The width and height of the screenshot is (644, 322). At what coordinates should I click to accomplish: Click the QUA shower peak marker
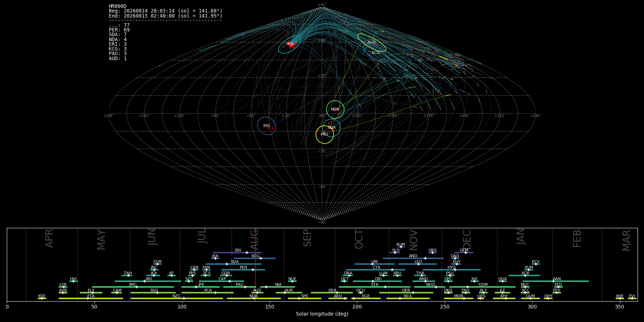click(x=502, y=281)
